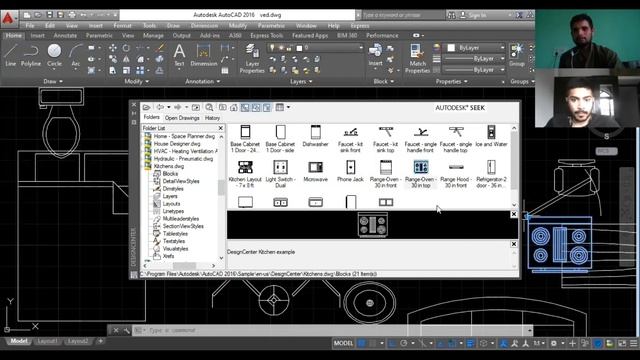Image resolution: width=640 pixels, height=360 pixels.
Task: Select Range Hood 30 in front block
Action: tap(456, 174)
